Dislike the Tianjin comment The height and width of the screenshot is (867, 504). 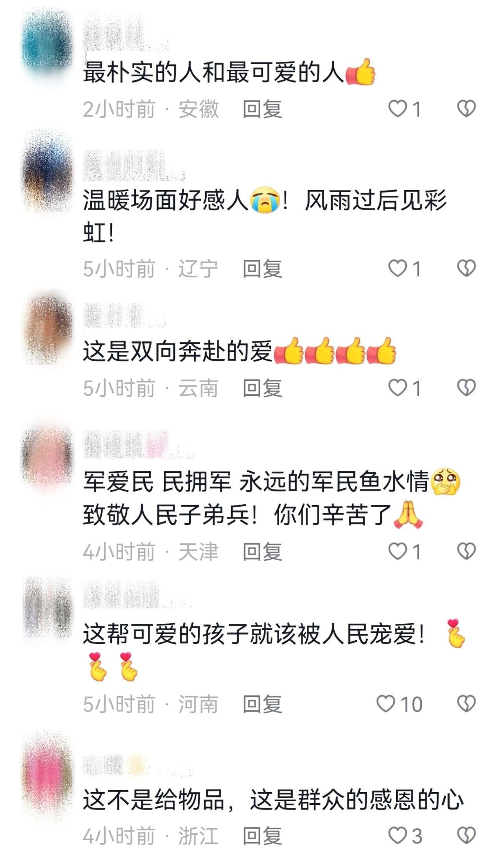click(x=467, y=551)
